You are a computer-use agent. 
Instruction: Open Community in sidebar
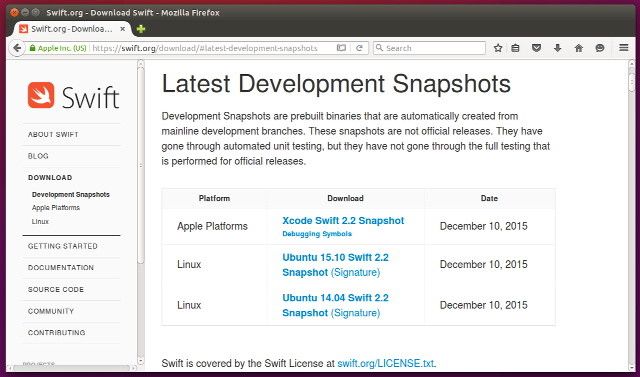[51, 311]
